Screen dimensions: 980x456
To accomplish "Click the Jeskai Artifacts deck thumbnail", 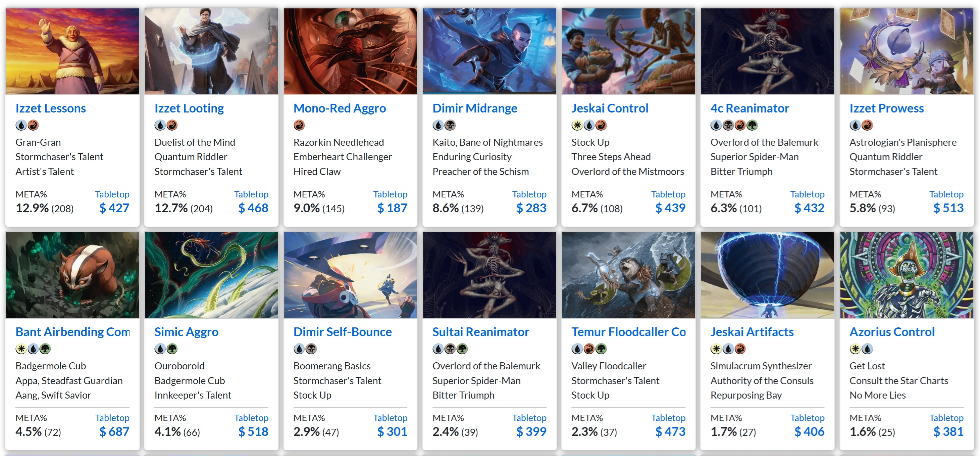I will (x=767, y=275).
